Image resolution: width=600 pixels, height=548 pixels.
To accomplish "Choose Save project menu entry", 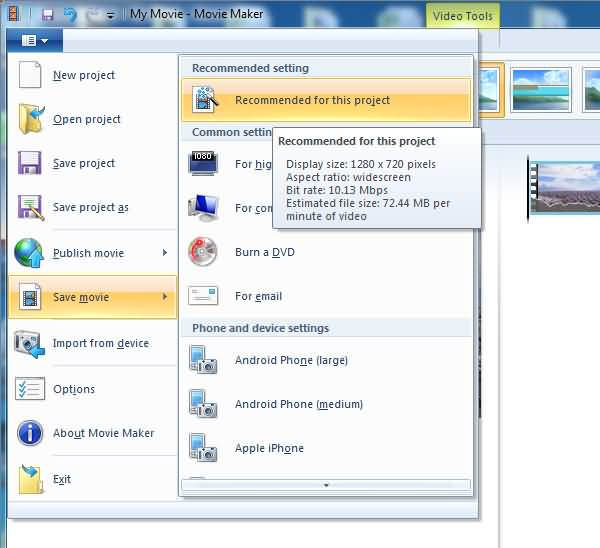I will (x=84, y=163).
